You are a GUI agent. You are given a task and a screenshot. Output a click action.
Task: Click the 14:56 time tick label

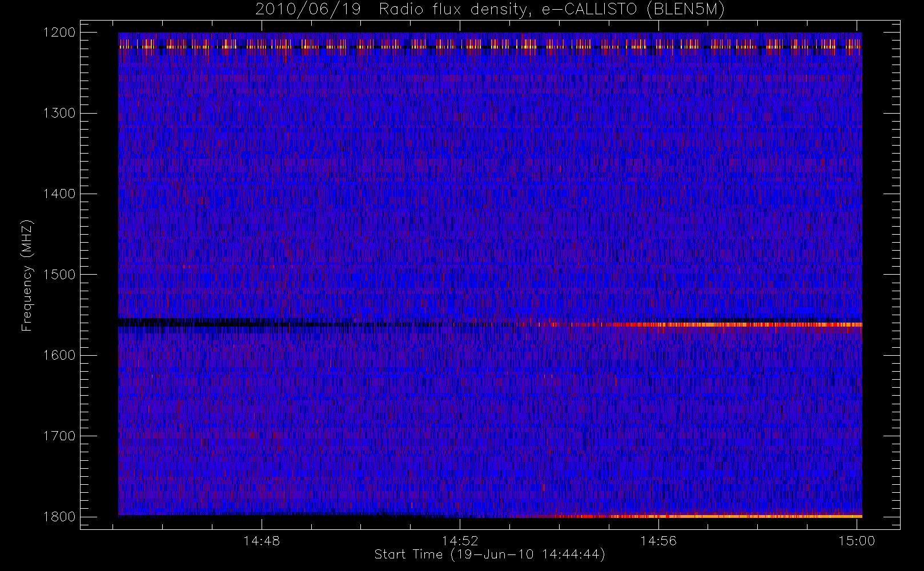tap(658, 541)
